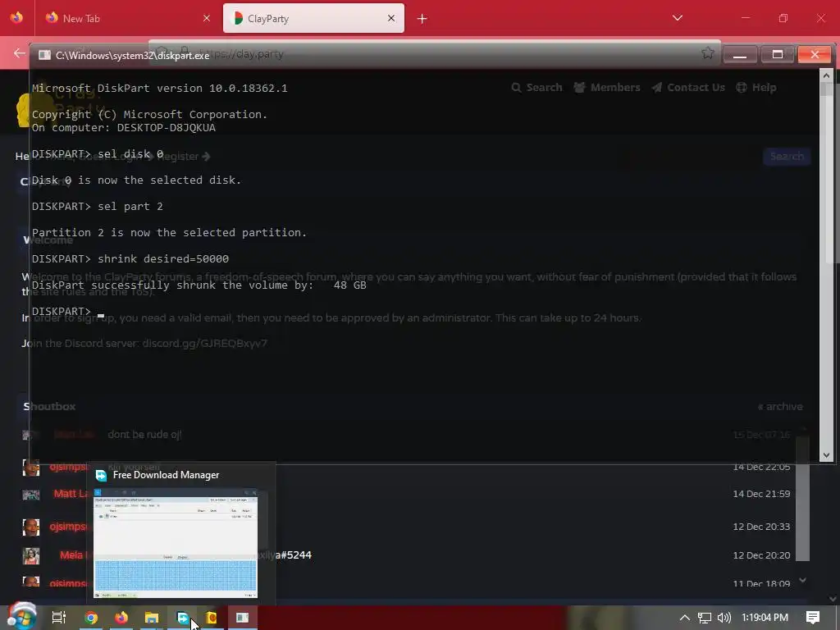Open Task View from the taskbar
Screen dimensions: 840x630
(59, 618)
